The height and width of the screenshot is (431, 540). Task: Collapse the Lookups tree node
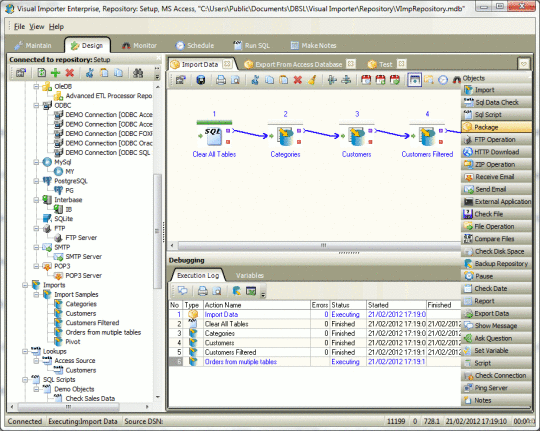[25, 351]
